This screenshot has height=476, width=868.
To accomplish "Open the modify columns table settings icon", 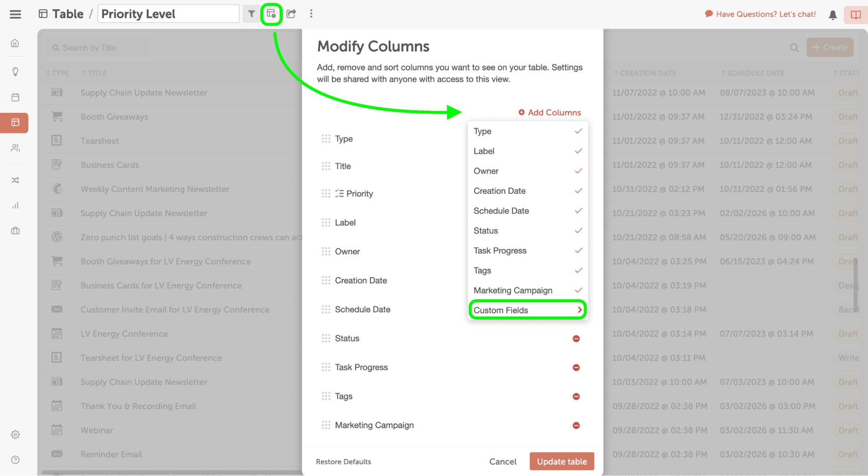I will point(271,14).
